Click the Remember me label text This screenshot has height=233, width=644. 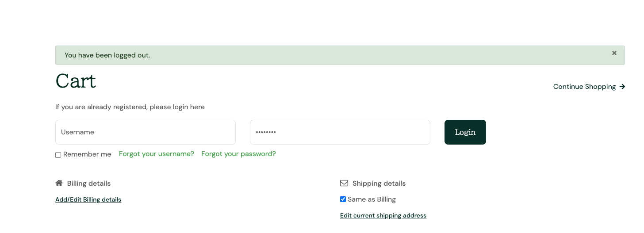pyautogui.click(x=87, y=154)
